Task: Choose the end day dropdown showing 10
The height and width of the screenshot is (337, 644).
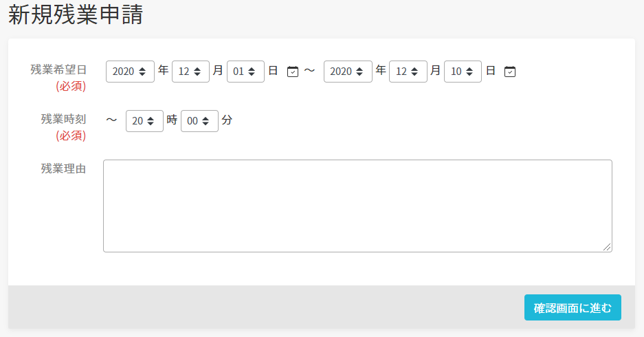Action: [x=463, y=72]
